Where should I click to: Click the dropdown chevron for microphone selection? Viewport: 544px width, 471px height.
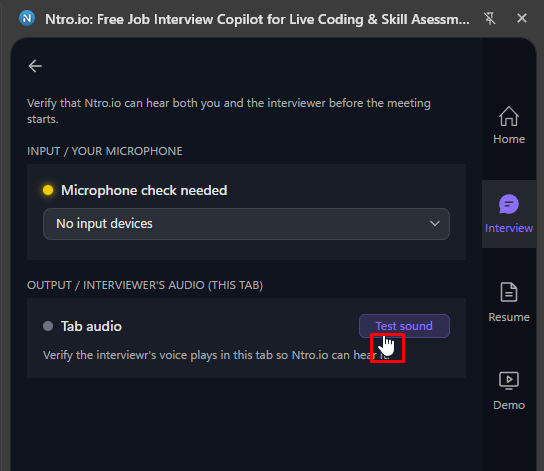435,224
